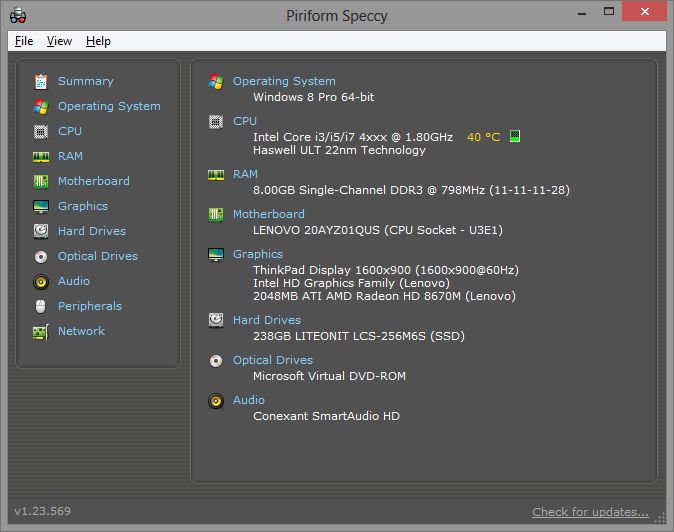Select Peripherals in the sidebar
The image size is (674, 532).
90,306
